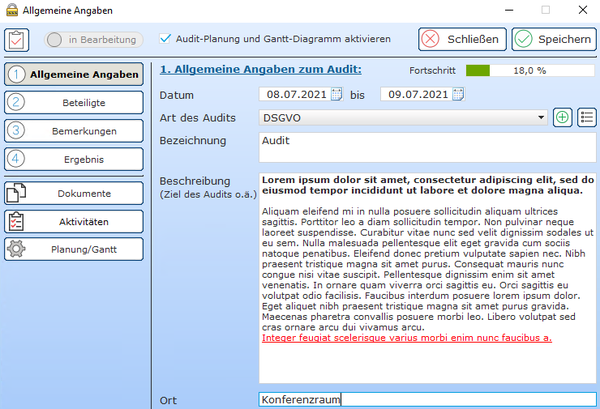Click the Fortschritt progress bar
The height and width of the screenshot is (409, 600).
click(530, 70)
